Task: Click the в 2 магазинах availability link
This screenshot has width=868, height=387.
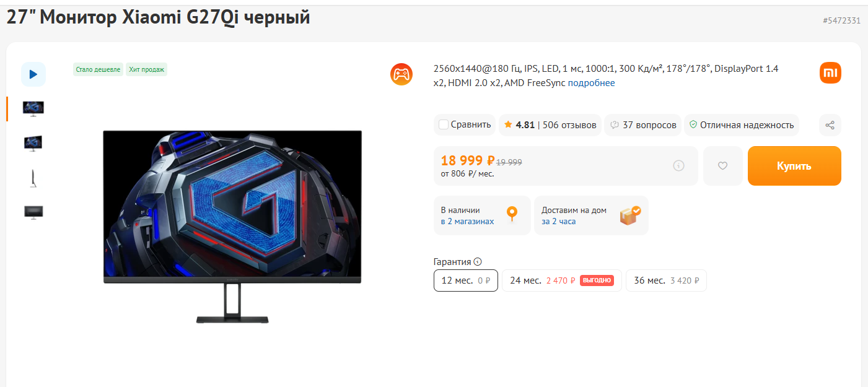Action: click(468, 221)
